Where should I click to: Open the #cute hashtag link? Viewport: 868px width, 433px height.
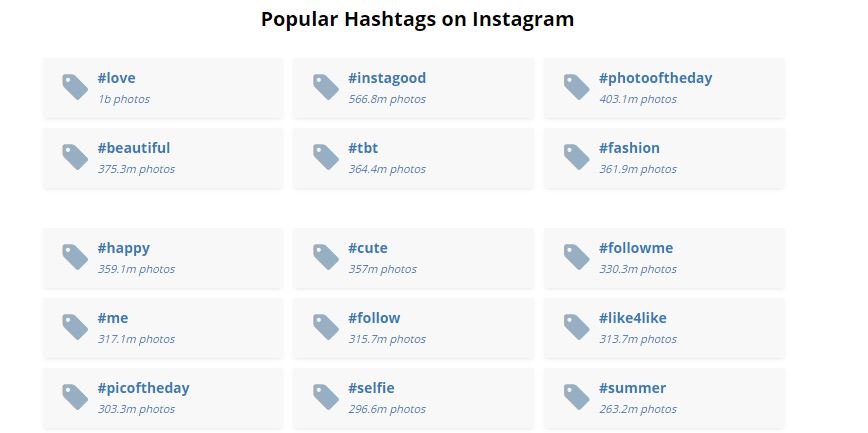coord(367,248)
